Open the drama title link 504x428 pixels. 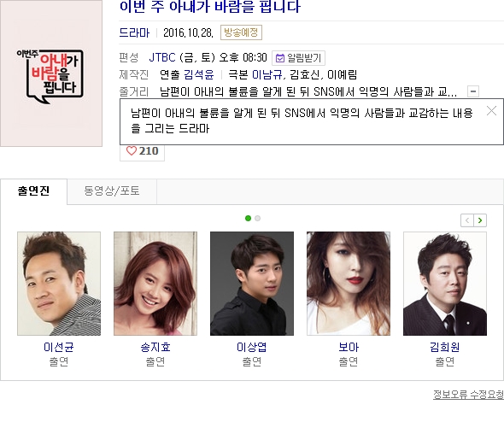coord(210,7)
